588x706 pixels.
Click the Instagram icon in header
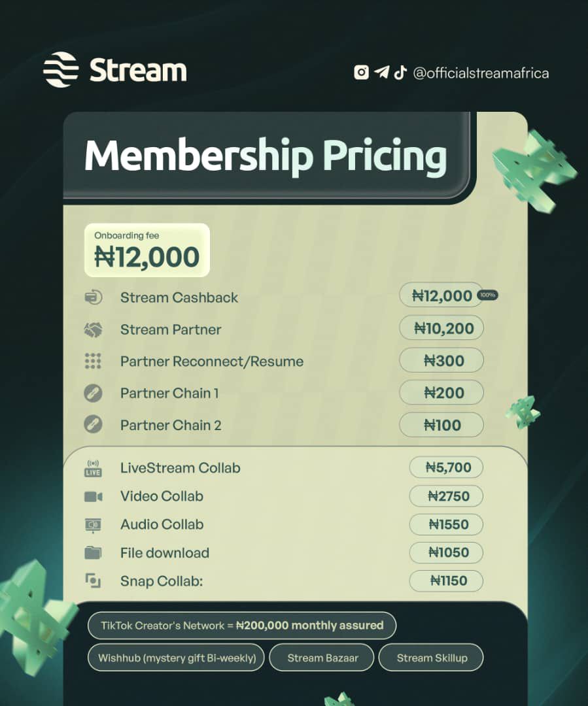pos(361,73)
